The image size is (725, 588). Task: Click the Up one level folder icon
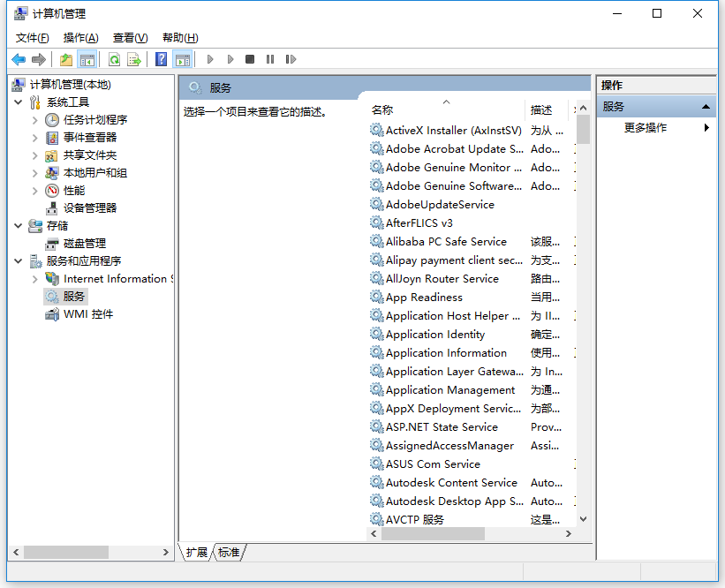66,59
